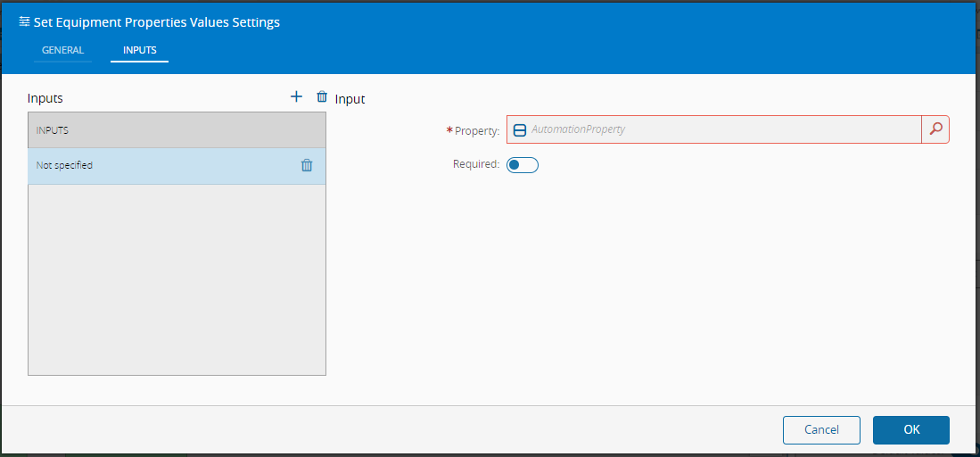980x457 pixels.
Task: Select the INPUTS tab
Action: 139,50
